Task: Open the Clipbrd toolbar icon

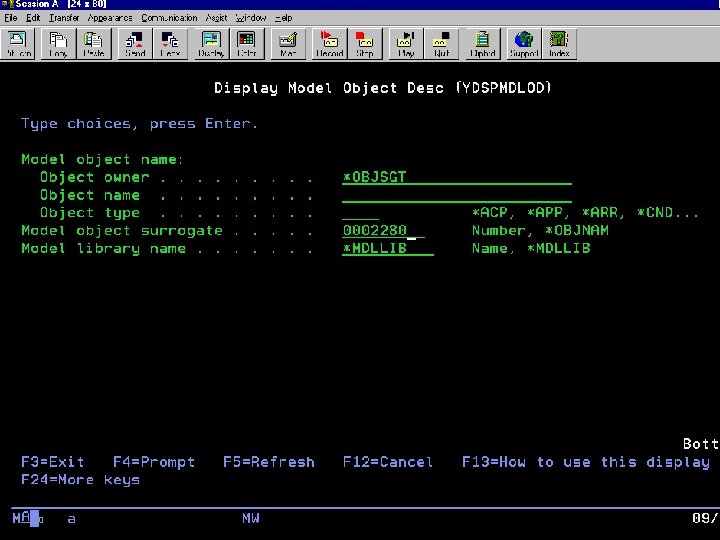Action: coord(483,44)
